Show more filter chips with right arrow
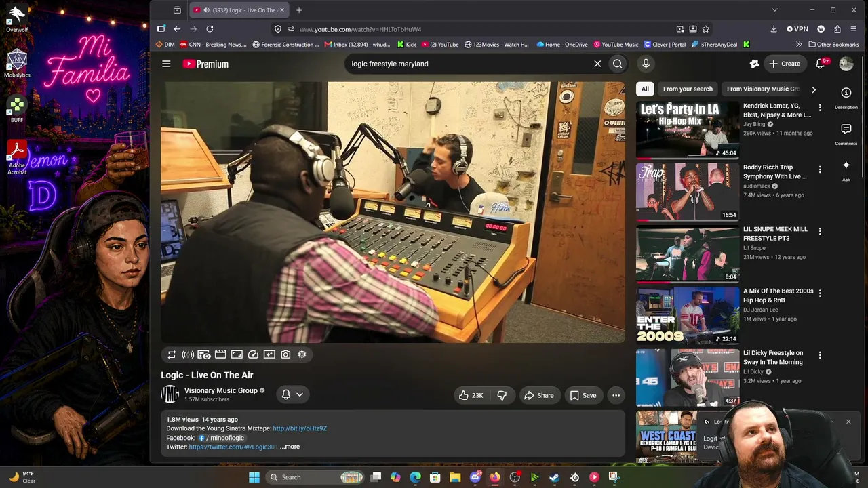This screenshot has height=488, width=868. click(814, 89)
